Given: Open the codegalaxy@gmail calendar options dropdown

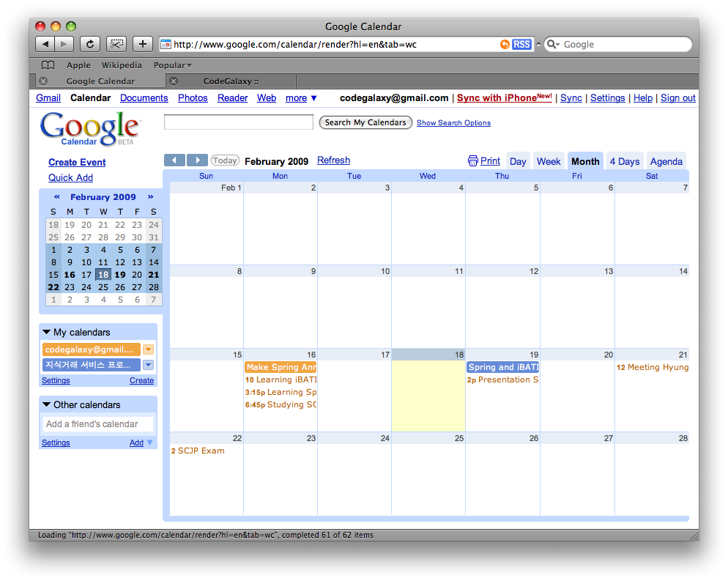Looking at the screenshot, I should coord(148,349).
